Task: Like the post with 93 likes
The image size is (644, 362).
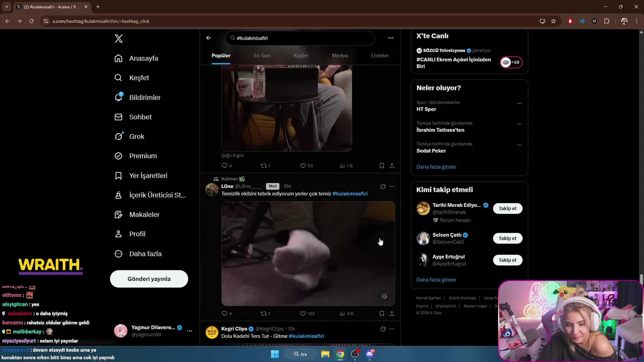Action: coord(306,165)
